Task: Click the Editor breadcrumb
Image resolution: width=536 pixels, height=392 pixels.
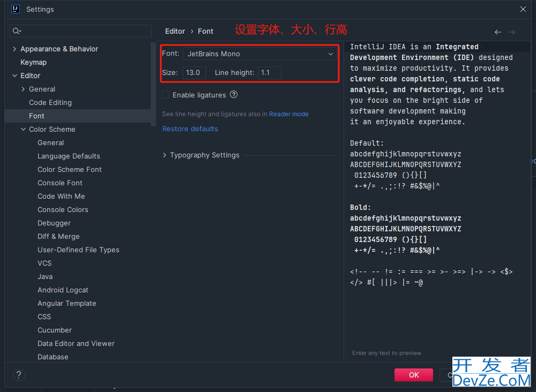Action: coord(175,31)
